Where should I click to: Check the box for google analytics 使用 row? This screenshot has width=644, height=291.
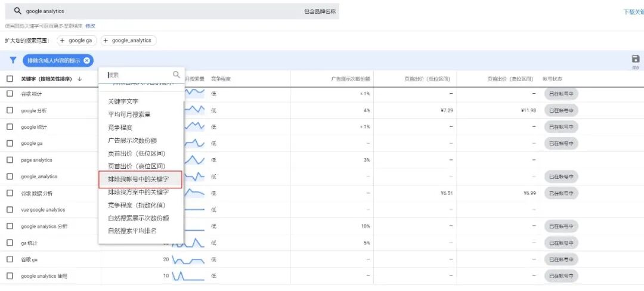[10, 276]
